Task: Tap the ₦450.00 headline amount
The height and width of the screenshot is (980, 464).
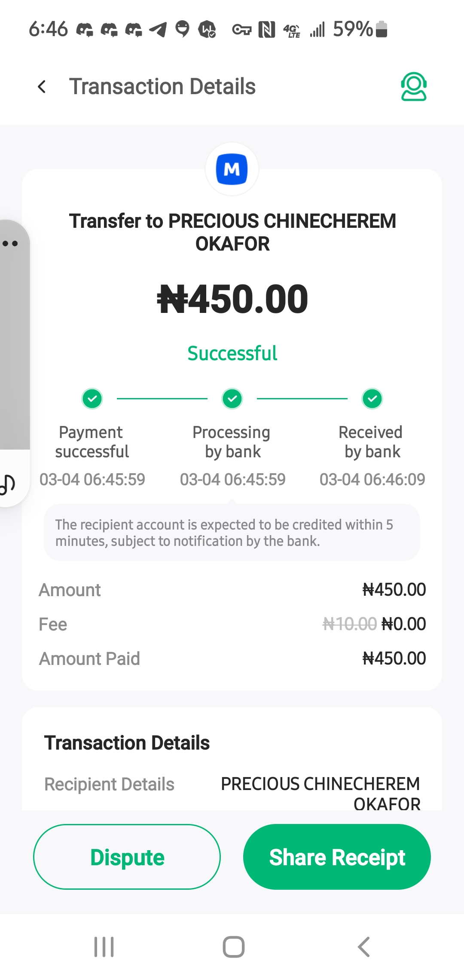Action: (232, 299)
